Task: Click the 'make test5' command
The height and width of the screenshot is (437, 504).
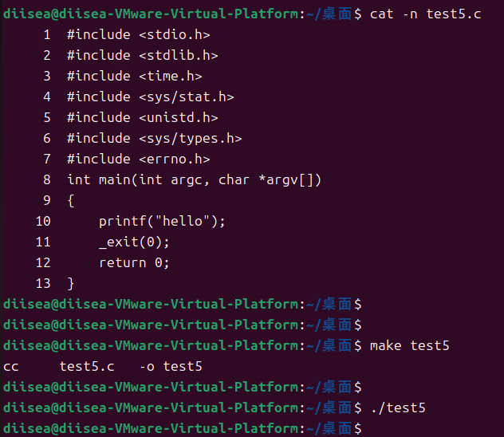Action: tap(410, 346)
